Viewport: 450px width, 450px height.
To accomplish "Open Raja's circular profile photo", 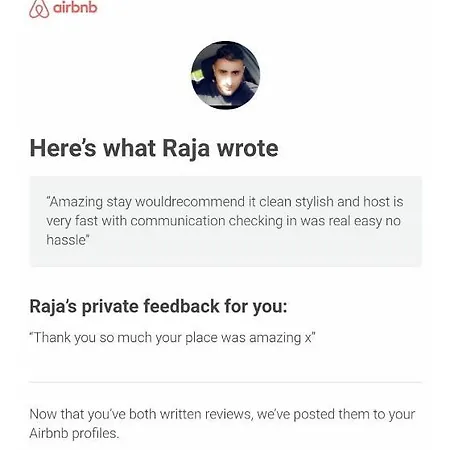I will point(225,75).
